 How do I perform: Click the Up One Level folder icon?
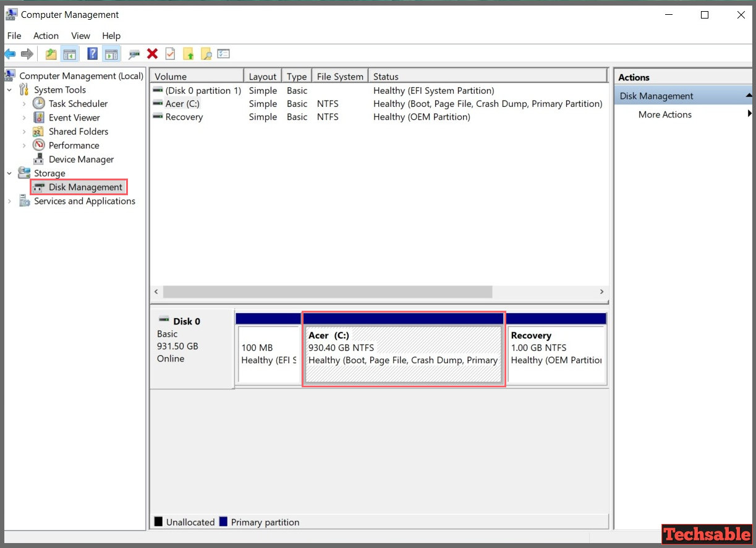[51, 54]
